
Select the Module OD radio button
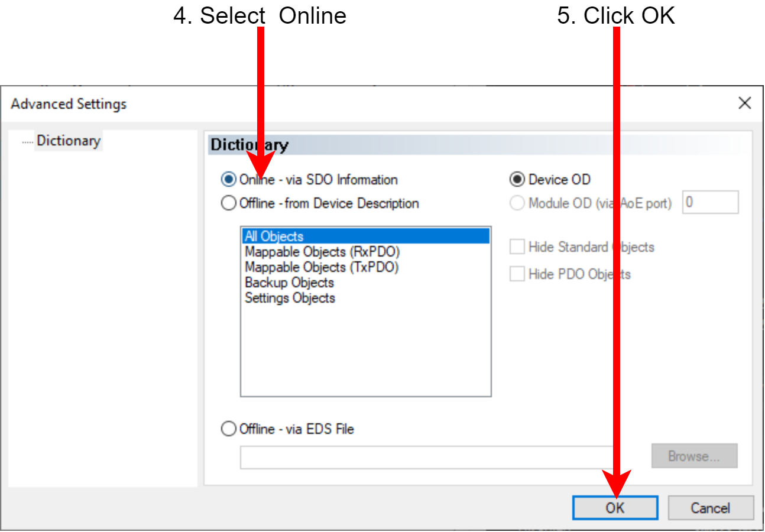point(517,203)
